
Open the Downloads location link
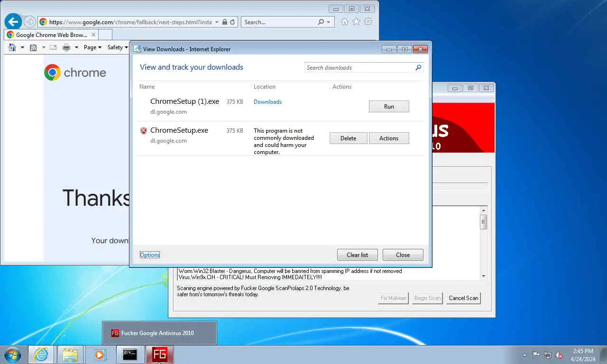(x=267, y=102)
